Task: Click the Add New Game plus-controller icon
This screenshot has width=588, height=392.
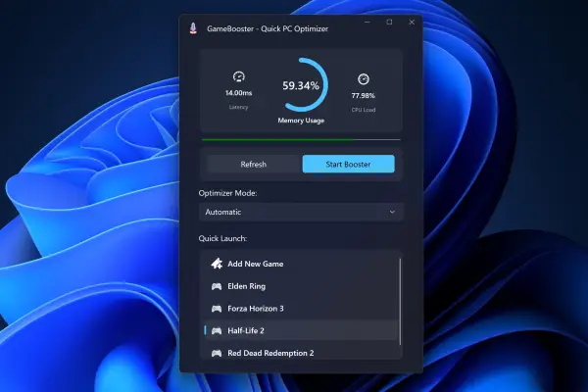Action: pyautogui.click(x=217, y=264)
